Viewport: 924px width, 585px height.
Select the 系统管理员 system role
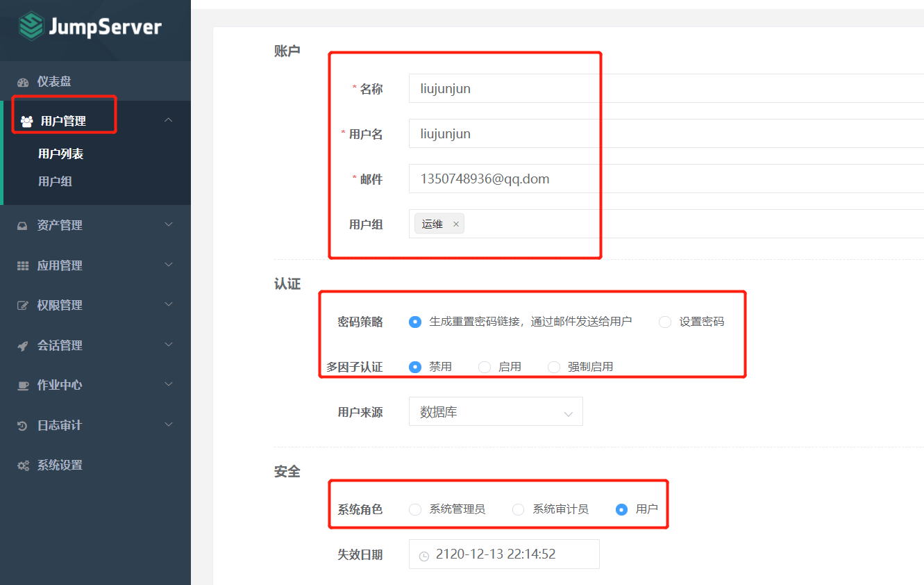415,509
